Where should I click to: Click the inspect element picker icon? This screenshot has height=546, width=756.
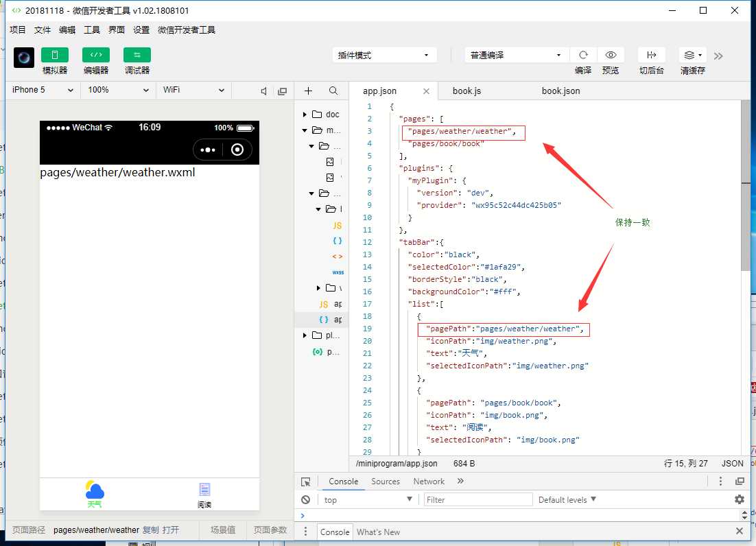(x=306, y=482)
